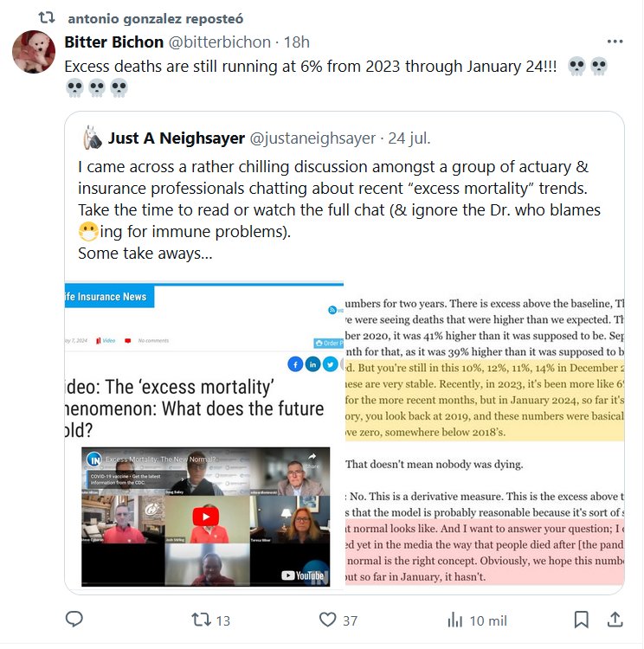The height and width of the screenshot is (649, 644).
Task: Click the YouTube logo on the video
Action: tap(303, 575)
